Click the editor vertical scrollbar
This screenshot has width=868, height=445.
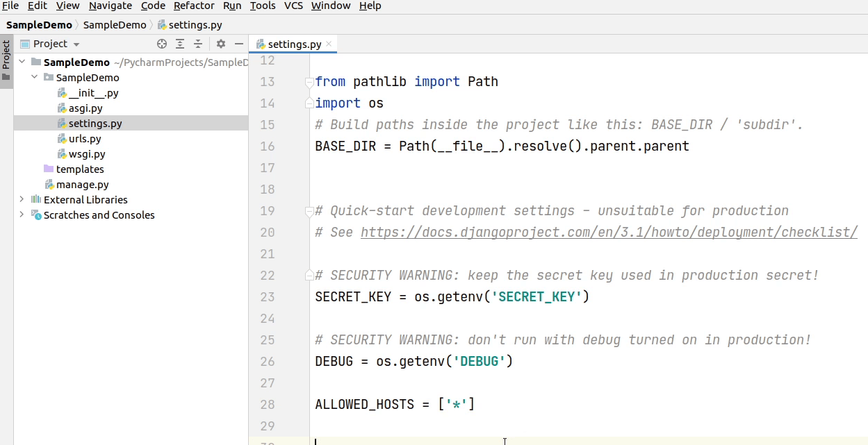[x=864, y=208]
